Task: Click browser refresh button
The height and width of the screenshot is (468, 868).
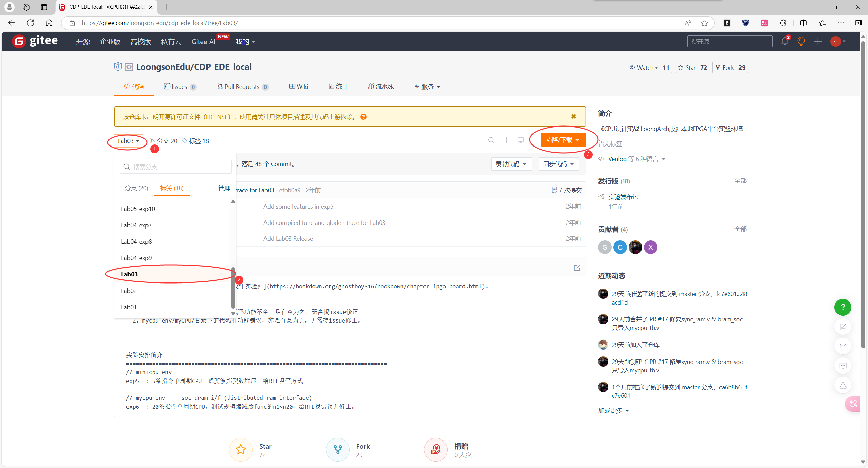Action: (x=31, y=23)
